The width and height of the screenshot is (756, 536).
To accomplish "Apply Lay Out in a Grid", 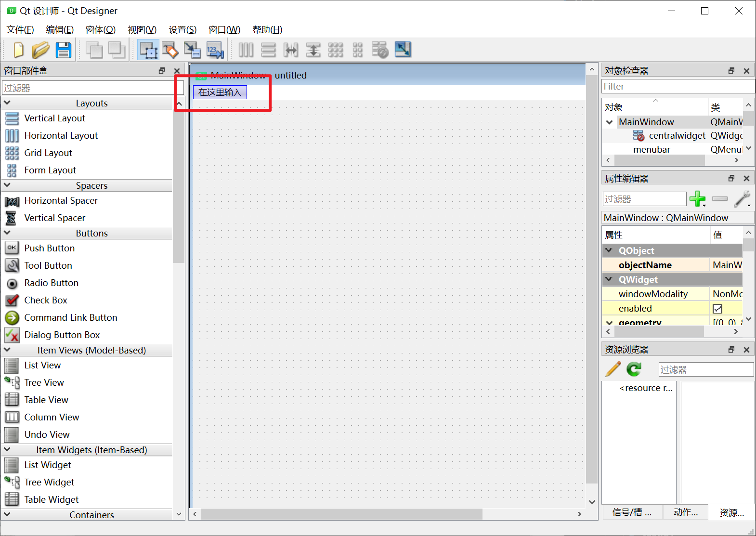I will pyautogui.click(x=336, y=50).
